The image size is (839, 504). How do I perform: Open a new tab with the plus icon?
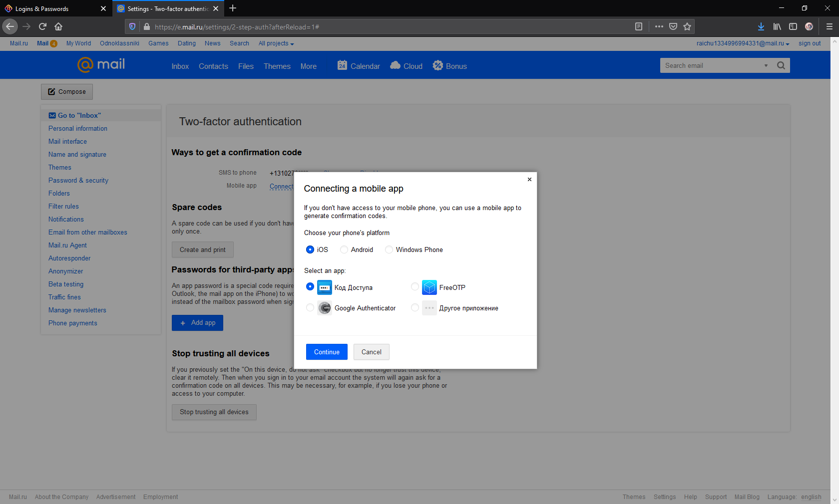pos(233,8)
